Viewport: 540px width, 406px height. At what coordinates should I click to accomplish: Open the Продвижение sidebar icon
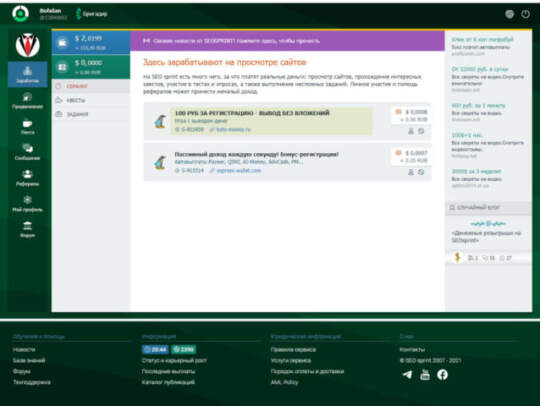click(28, 101)
